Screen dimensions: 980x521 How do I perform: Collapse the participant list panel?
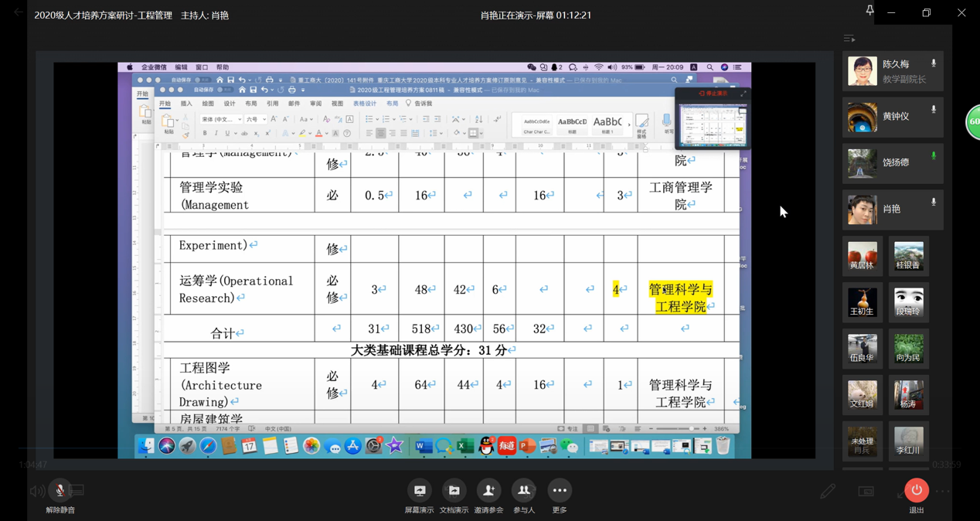(x=849, y=39)
